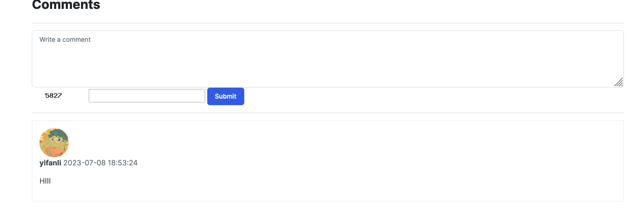The image size is (644, 213).
Task: Click the 5827 captcha image
Action: point(53,96)
